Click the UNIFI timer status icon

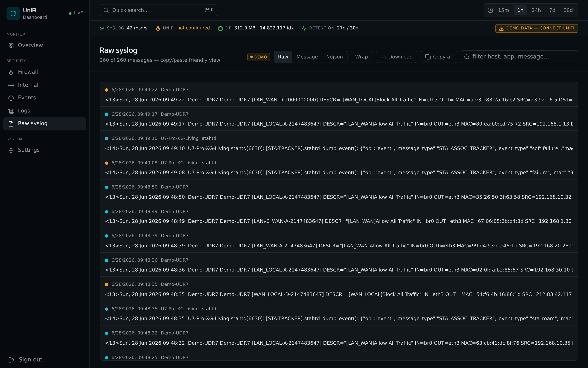click(158, 28)
